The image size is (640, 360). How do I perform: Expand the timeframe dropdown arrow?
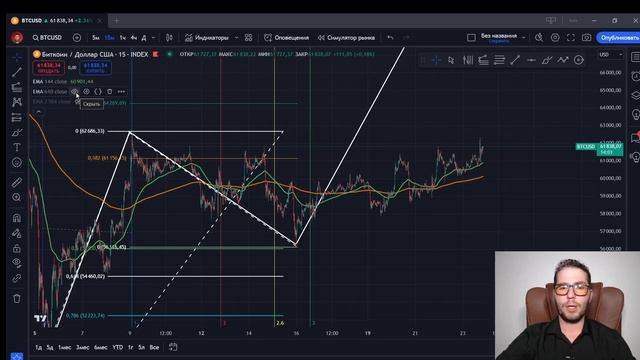153,38
